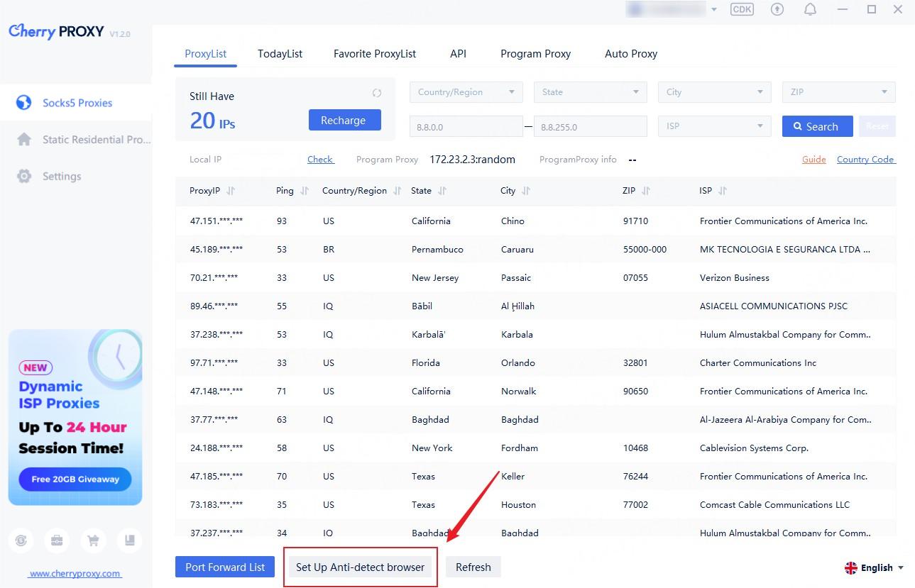Switch to the TodayList tab

click(280, 54)
